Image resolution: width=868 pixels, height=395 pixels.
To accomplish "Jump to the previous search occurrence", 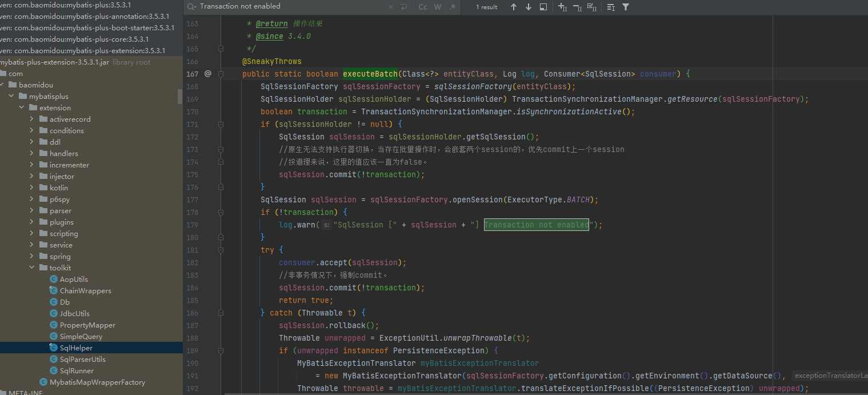I will [x=513, y=7].
